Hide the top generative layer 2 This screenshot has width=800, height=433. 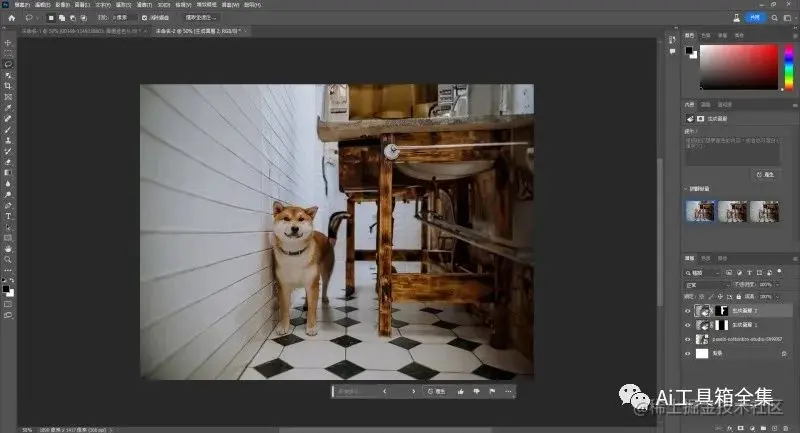688,311
